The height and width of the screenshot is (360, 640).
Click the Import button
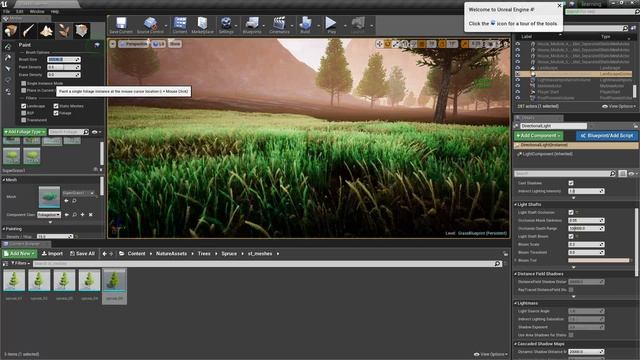52,253
